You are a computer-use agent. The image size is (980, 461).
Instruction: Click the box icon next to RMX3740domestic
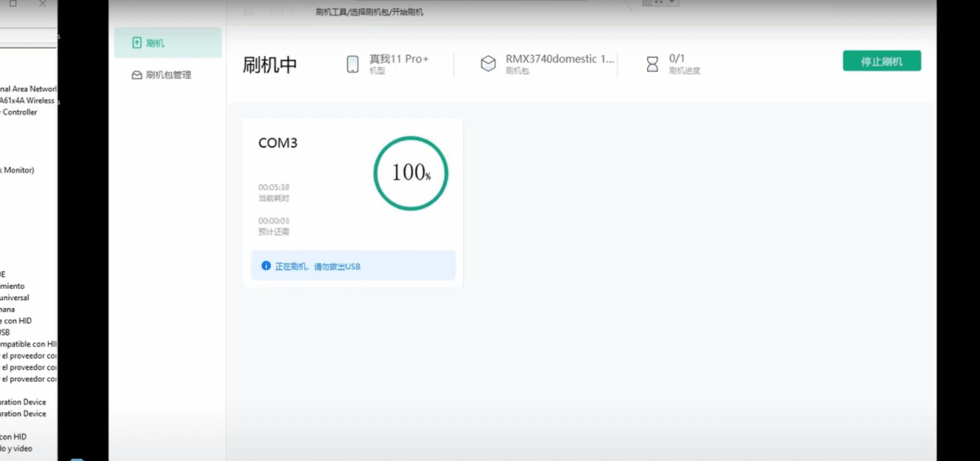point(488,63)
